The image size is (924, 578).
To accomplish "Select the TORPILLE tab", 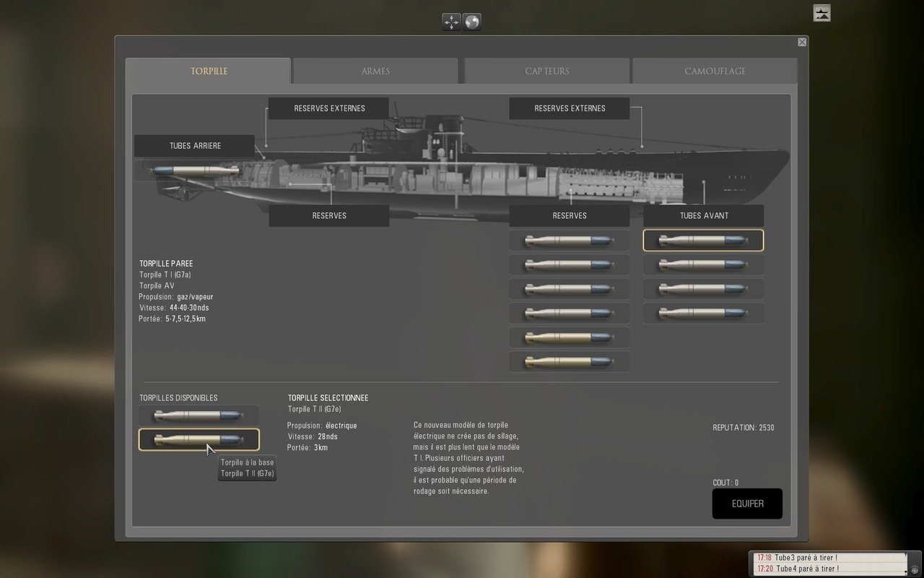I will click(209, 72).
